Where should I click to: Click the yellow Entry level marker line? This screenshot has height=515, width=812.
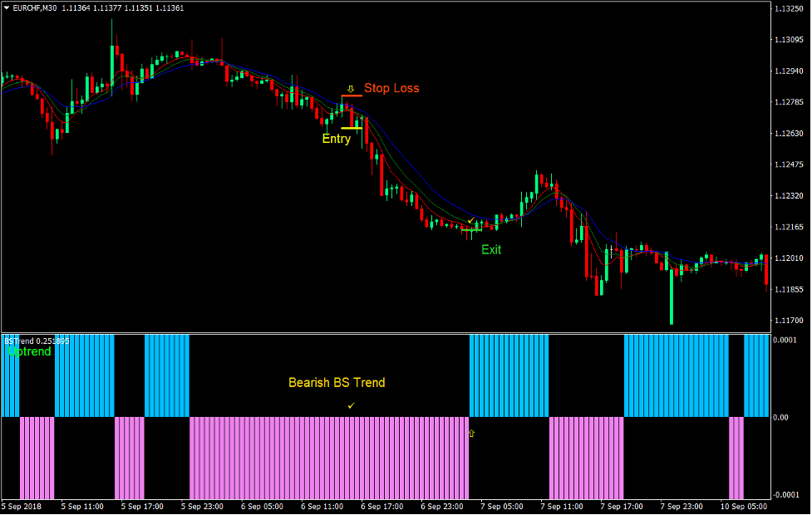click(x=352, y=127)
